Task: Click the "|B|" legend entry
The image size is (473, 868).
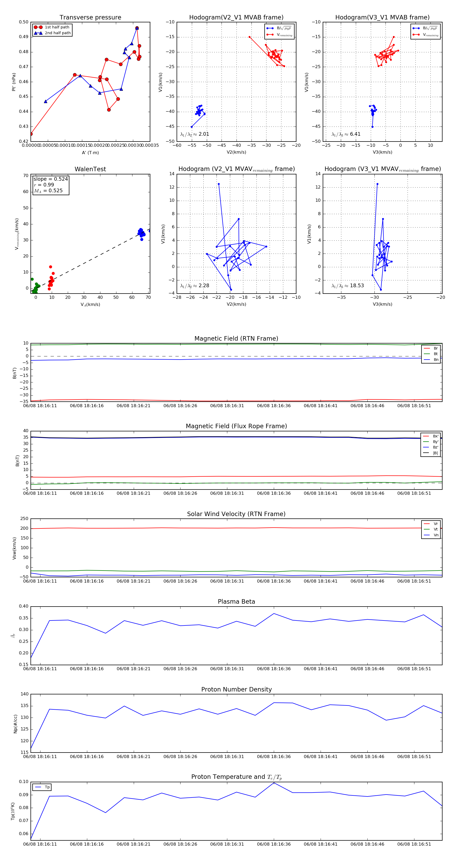Action: [x=431, y=453]
